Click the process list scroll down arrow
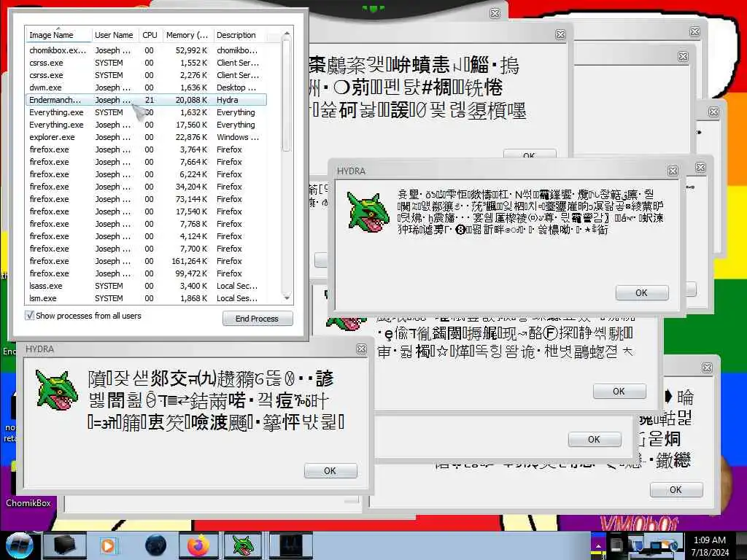 point(287,297)
